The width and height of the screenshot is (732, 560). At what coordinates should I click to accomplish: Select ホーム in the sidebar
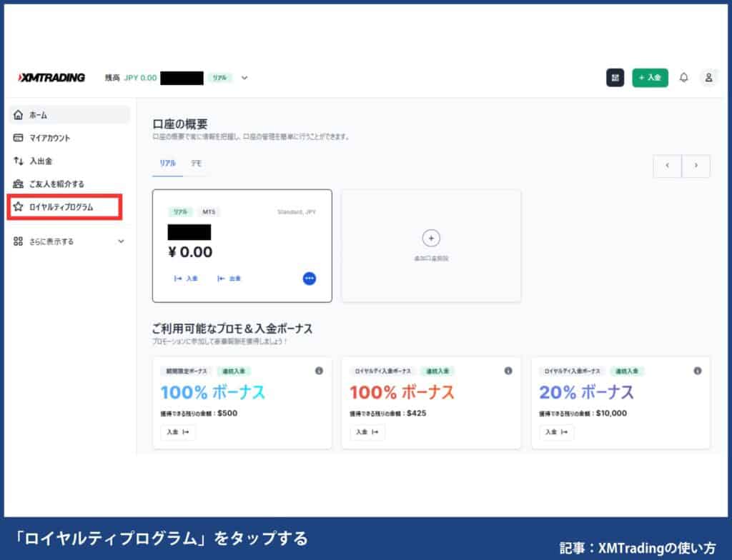[x=69, y=115]
